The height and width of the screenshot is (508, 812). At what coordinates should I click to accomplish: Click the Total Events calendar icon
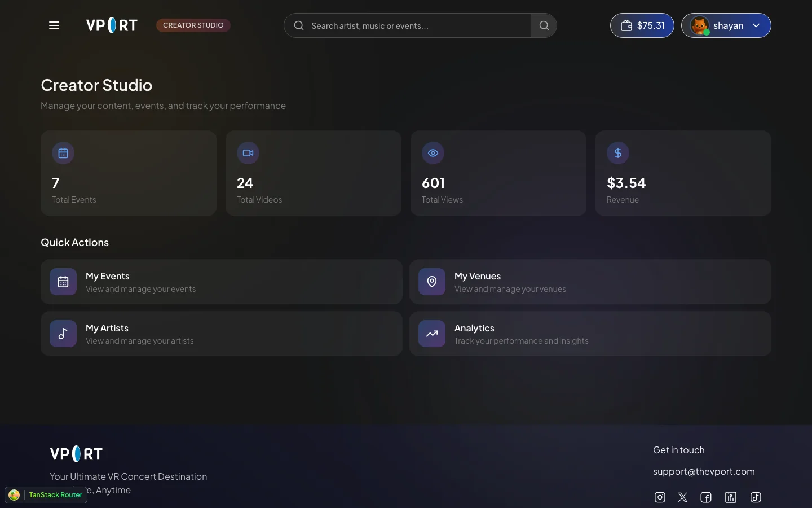(x=63, y=153)
